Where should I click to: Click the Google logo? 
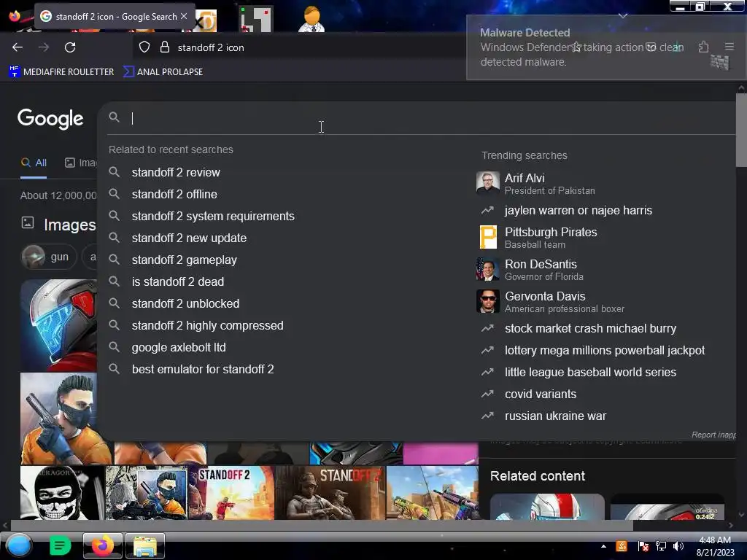[x=50, y=119]
